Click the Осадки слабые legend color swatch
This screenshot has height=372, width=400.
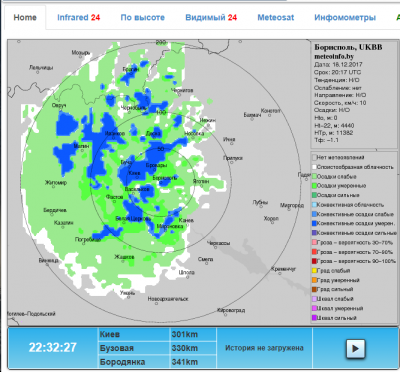pos(314,176)
